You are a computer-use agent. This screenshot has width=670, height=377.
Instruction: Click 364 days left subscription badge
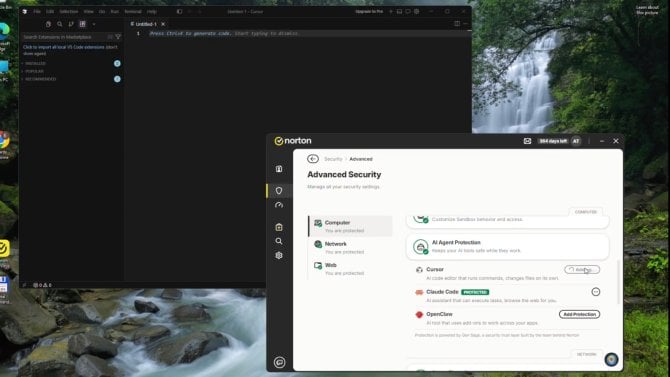coord(553,141)
